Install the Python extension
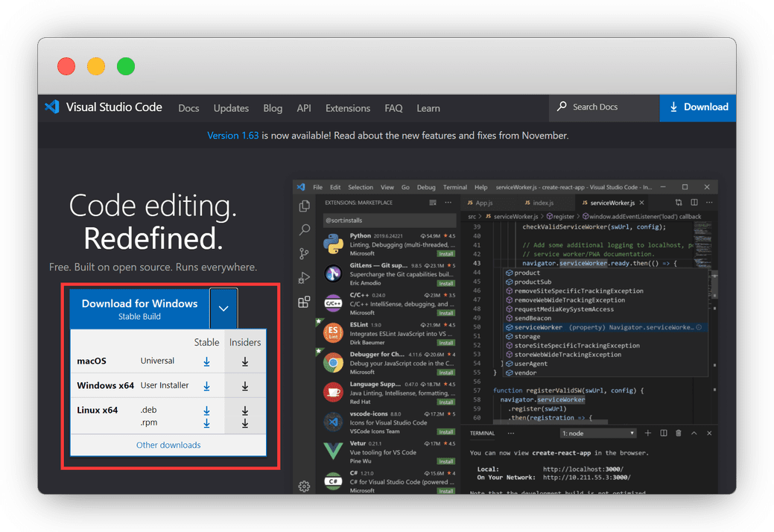 (445, 253)
